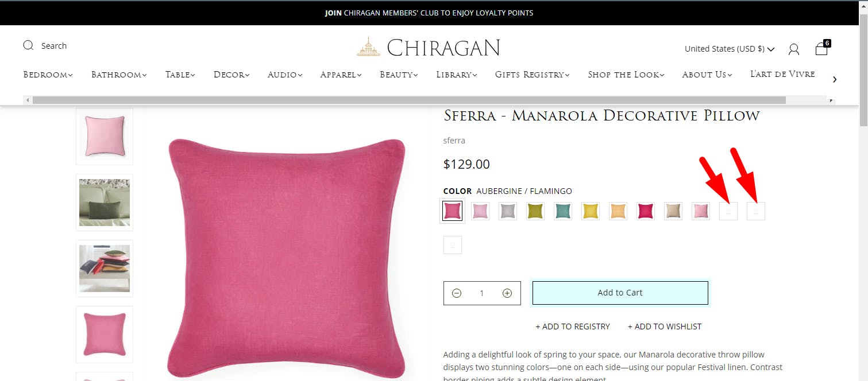Open the user account icon
Viewport: 868px width, 381px height.
point(794,49)
